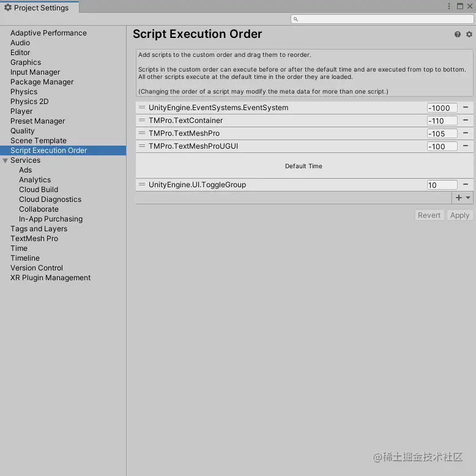Image resolution: width=476 pixels, height=476 pixels.
Task: Open Player settings
Action: (x=21, y=111)
